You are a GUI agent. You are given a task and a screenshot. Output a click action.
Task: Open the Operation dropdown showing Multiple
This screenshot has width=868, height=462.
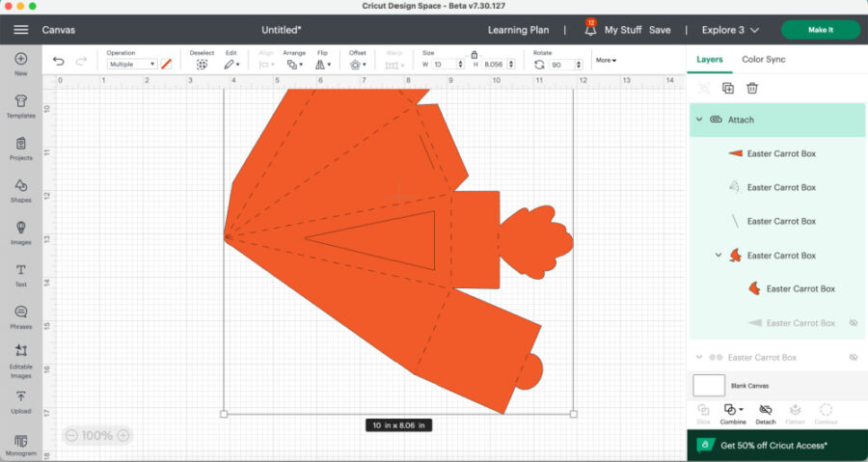132,64
